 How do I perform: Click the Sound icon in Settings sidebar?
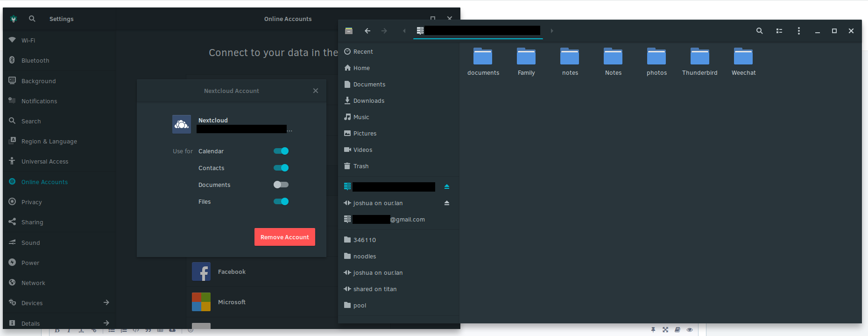coord(12,242)
